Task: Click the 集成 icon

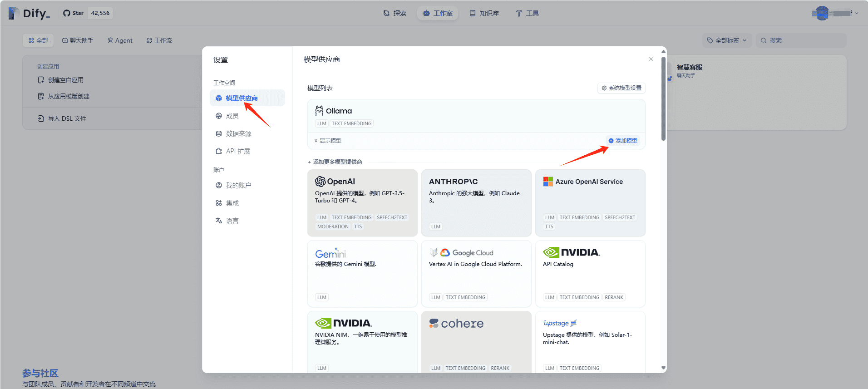Action: (219, 203)
